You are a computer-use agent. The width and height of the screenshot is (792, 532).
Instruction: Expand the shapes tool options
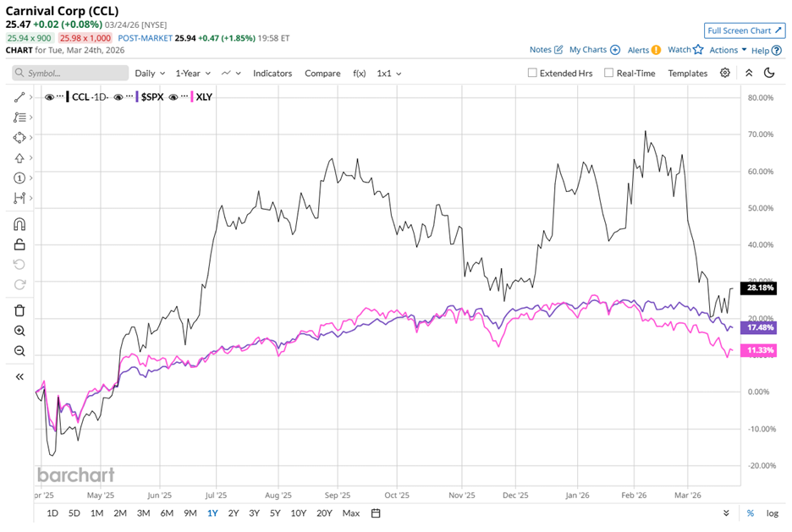point(30,138)
